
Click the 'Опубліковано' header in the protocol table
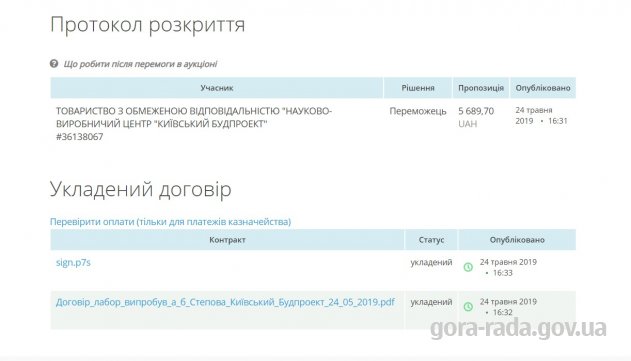coord(543,88)
